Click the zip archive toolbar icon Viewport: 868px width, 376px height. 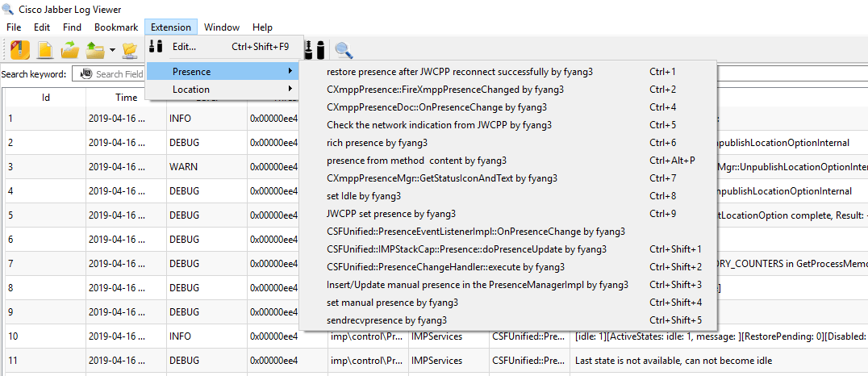pos(20,50)
